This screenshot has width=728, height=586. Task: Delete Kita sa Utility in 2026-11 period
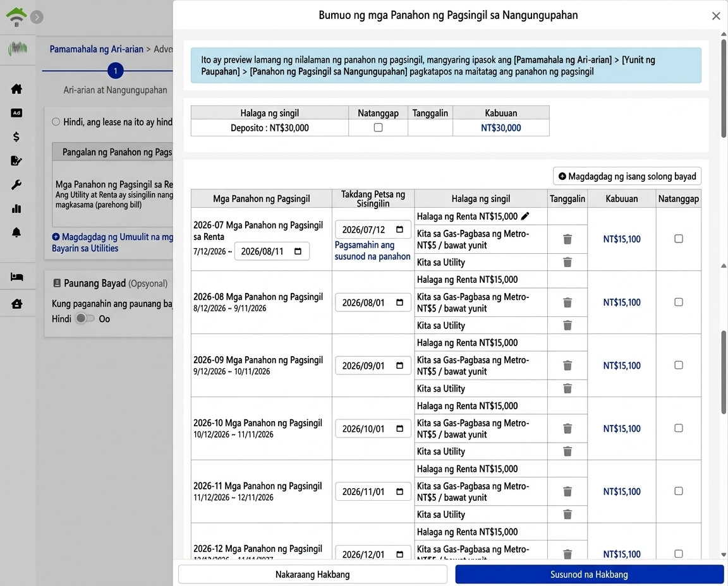pos(567,515)
